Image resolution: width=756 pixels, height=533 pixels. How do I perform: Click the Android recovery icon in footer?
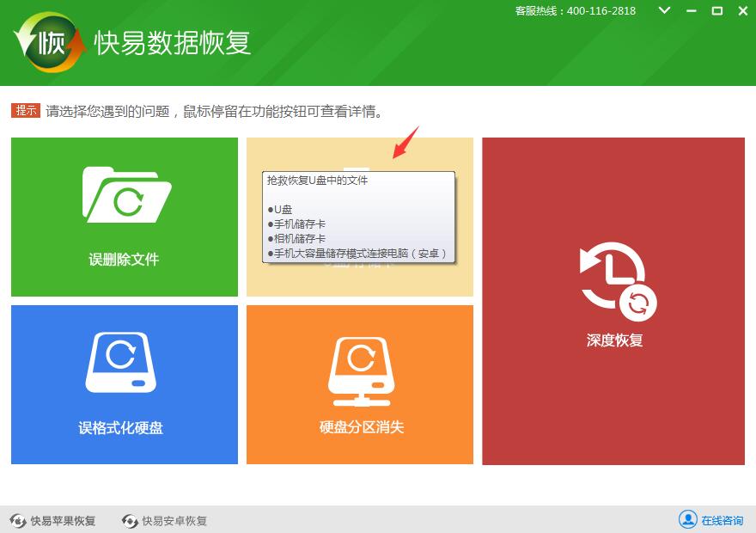click(130, 521)
